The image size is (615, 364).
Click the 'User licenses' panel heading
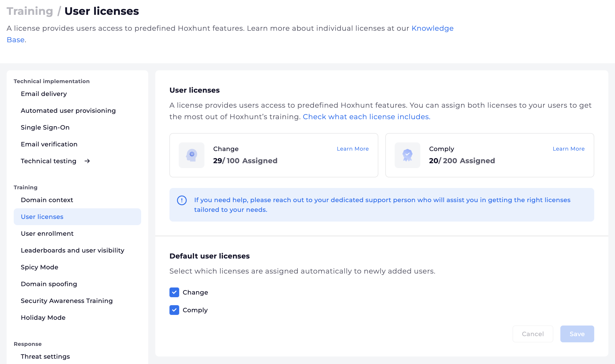(194, 90)
